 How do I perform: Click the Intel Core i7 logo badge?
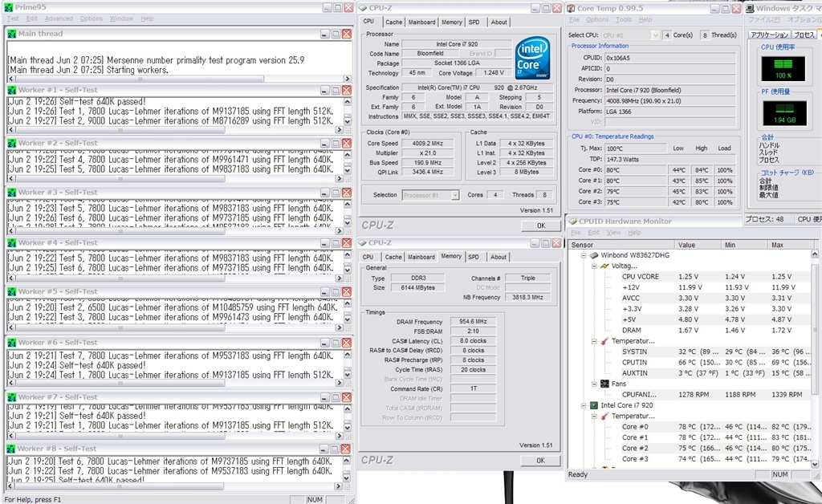coord(532,56)
